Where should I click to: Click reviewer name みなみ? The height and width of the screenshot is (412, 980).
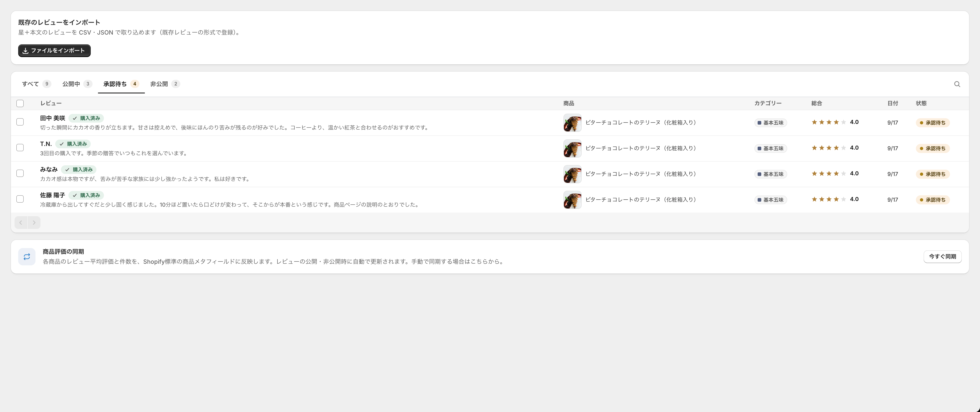point(49,170)
